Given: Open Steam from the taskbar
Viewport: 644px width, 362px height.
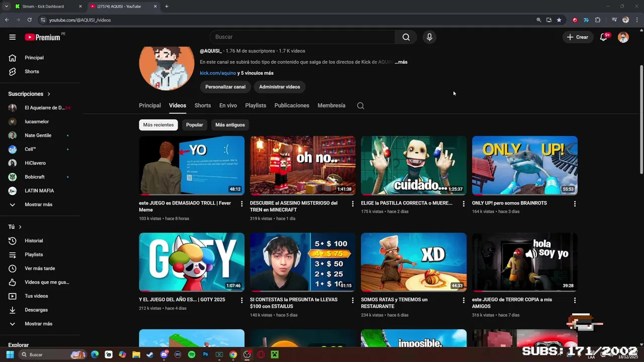Looking at the screenshot, I should point(150,354).
